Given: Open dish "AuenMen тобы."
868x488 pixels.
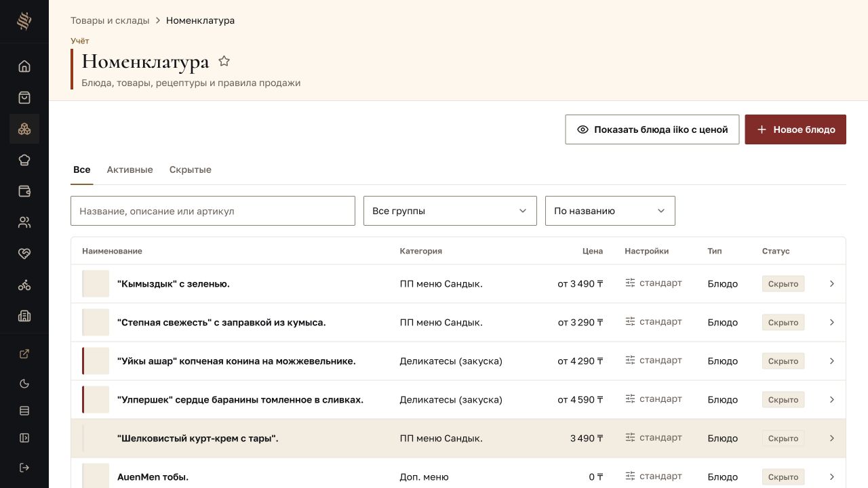Looking at the screenshot, I should pyautogui.click(x=153, y=477).
